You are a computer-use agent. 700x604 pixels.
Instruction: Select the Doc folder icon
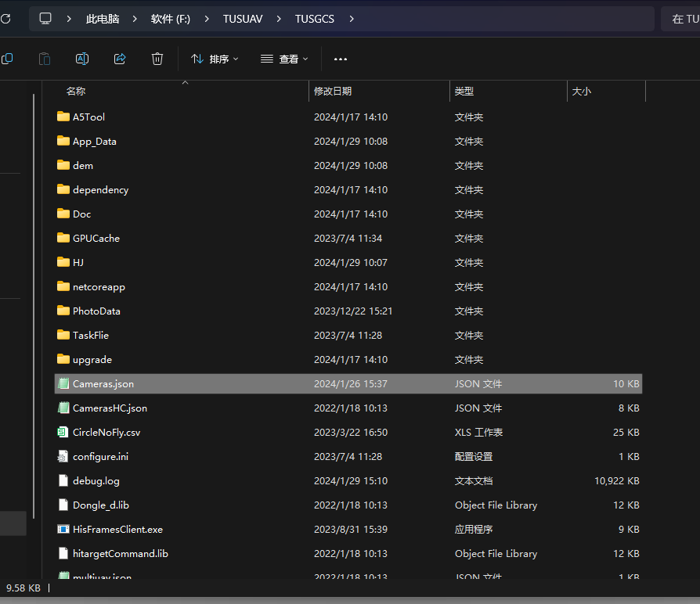click(x=63, y=214)
